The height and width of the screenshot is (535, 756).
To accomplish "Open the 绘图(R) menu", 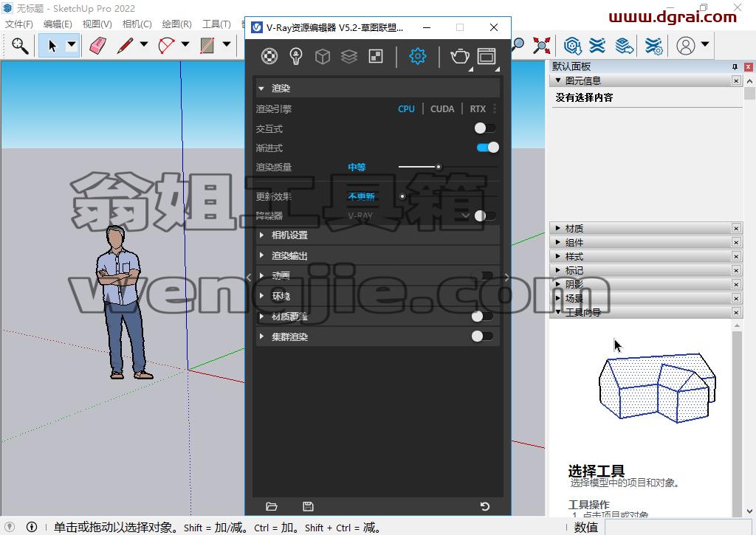I will coord(176,24).
